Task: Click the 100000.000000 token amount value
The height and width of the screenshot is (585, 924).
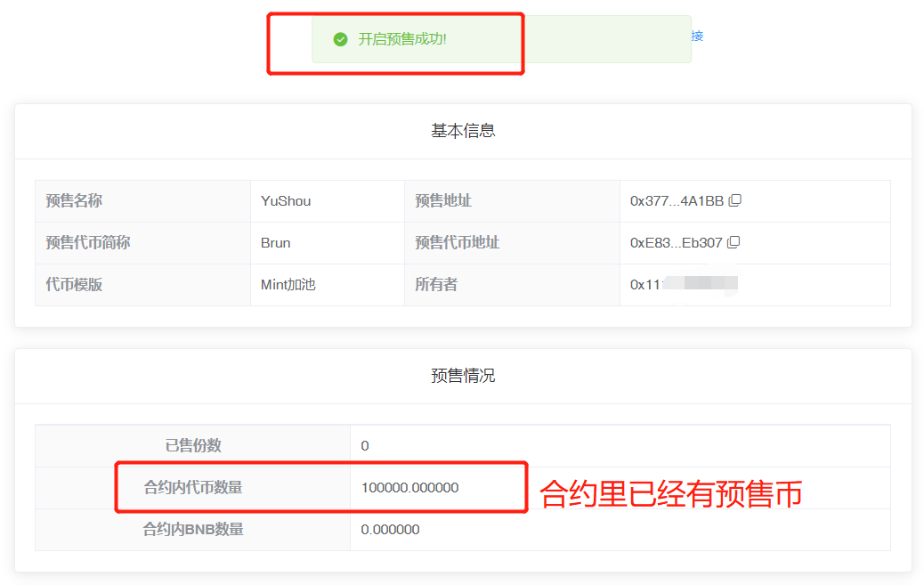Action: (x=409, y=488)
